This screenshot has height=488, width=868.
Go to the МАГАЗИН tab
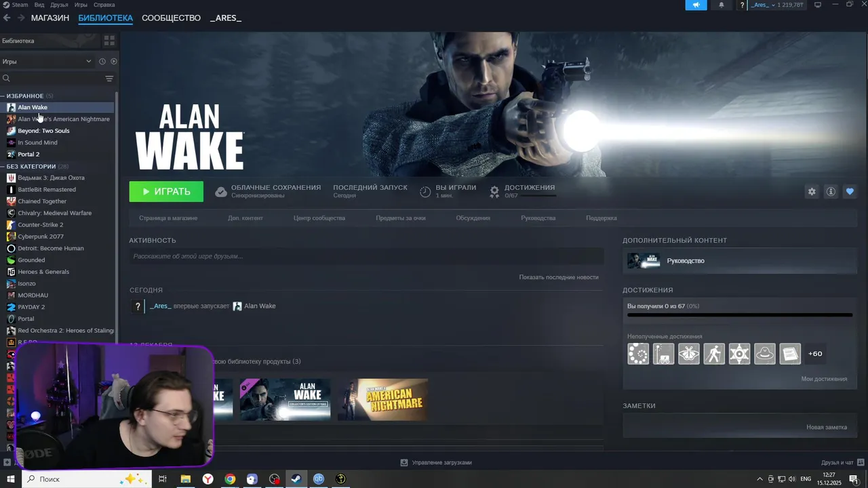(x=50, y=18)
